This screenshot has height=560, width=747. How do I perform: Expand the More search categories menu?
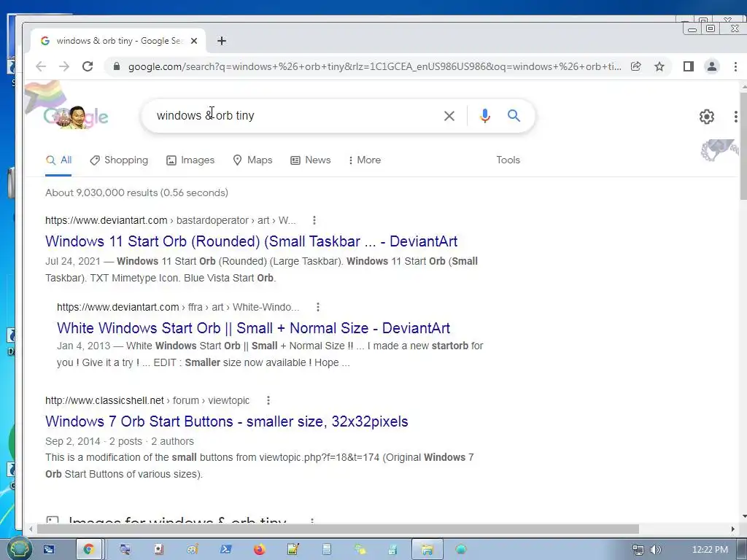coord(365,160)
